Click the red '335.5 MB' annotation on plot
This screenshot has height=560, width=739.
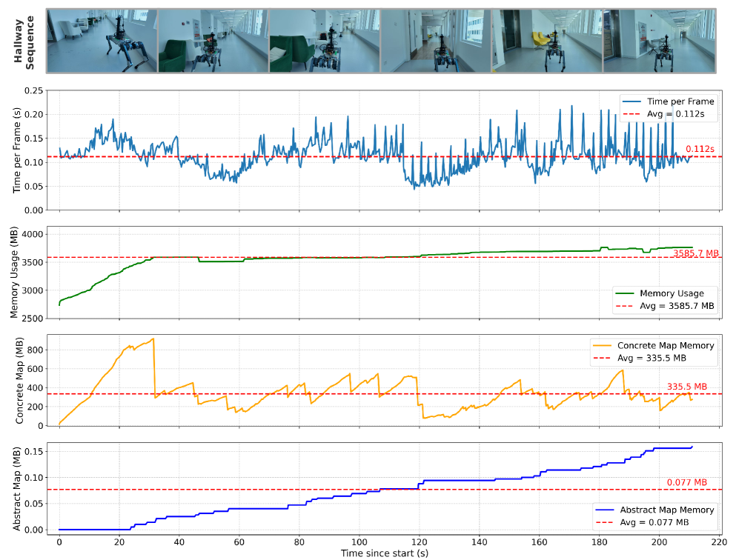point(687,386)
